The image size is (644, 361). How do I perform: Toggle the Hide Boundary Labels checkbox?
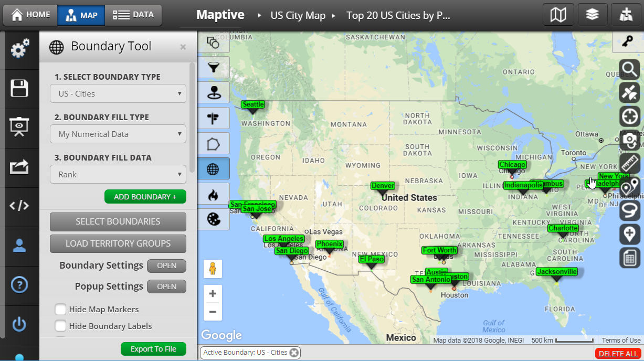61,326
